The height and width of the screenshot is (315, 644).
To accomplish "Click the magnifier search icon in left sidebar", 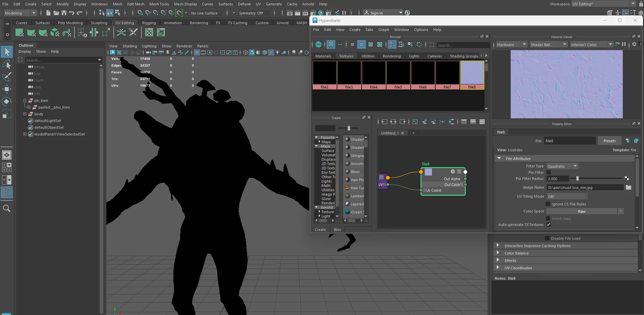I will (7, 208).
